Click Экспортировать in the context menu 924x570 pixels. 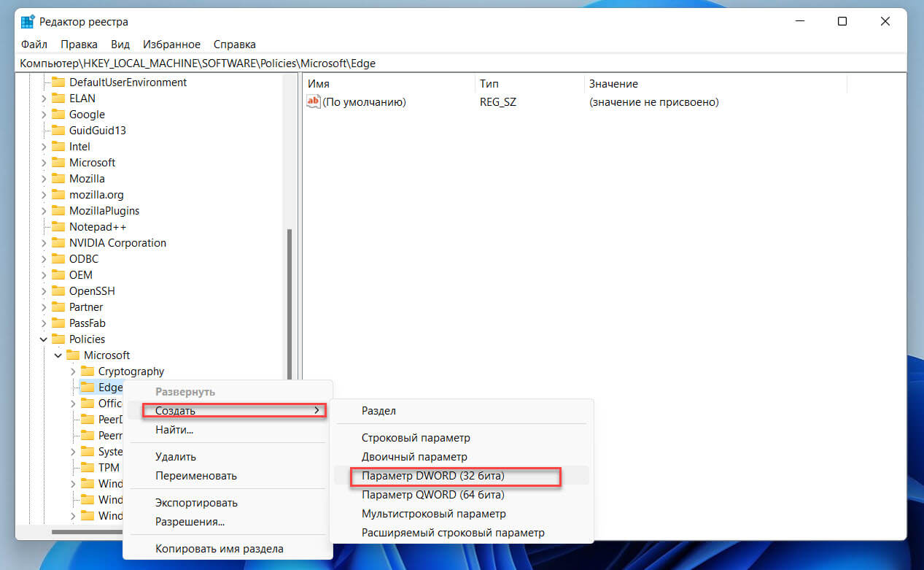click(196, 503)
